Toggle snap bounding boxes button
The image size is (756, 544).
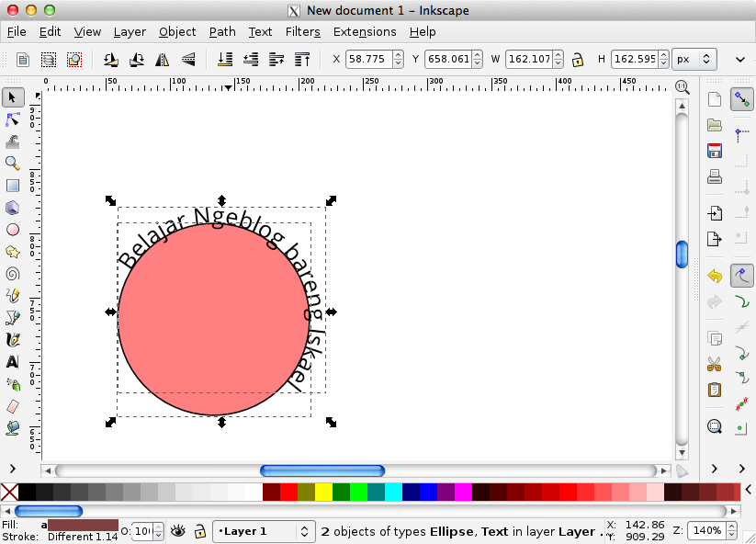click(x=741, y=135)
